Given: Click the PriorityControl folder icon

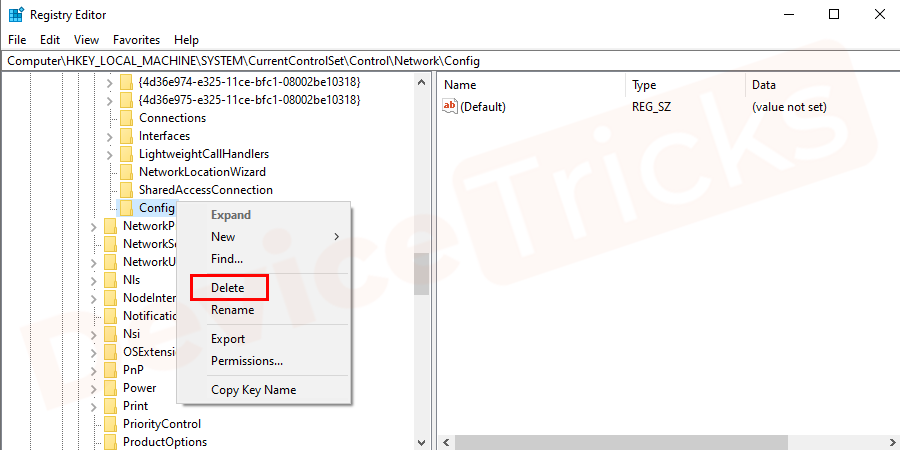Looking at the screenshot, I should (110, 424).
